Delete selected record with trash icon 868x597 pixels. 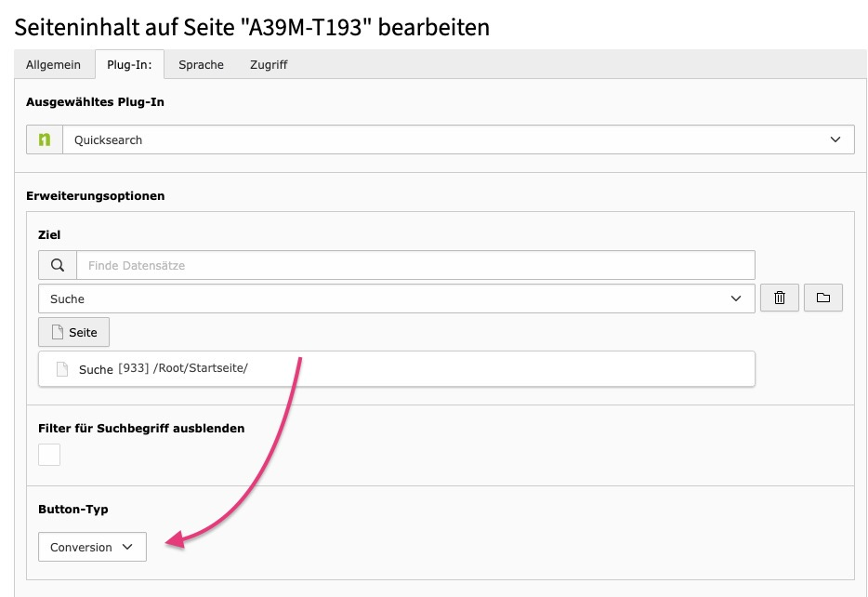click(x=780, y=298)
